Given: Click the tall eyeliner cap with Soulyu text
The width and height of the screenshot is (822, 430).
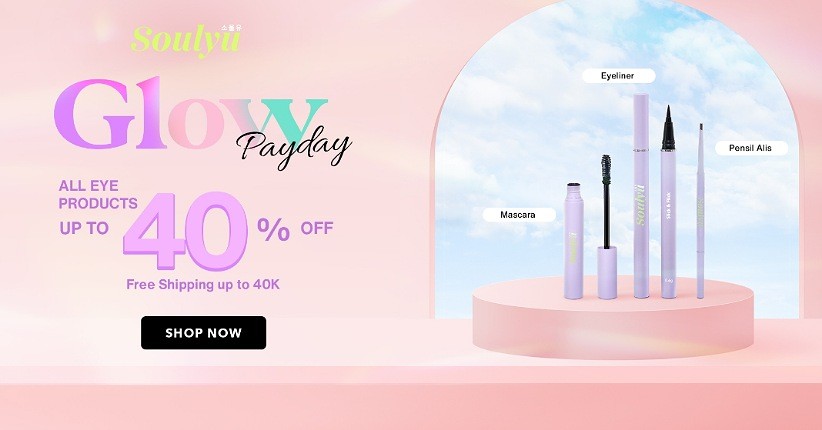Looking at the screenshot, I should pos(642,195).
